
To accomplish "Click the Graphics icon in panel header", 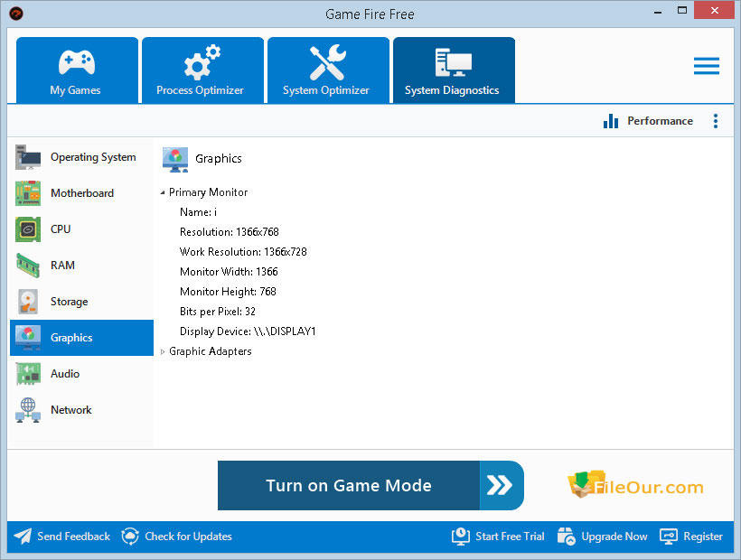I will [x=175, y=159].
